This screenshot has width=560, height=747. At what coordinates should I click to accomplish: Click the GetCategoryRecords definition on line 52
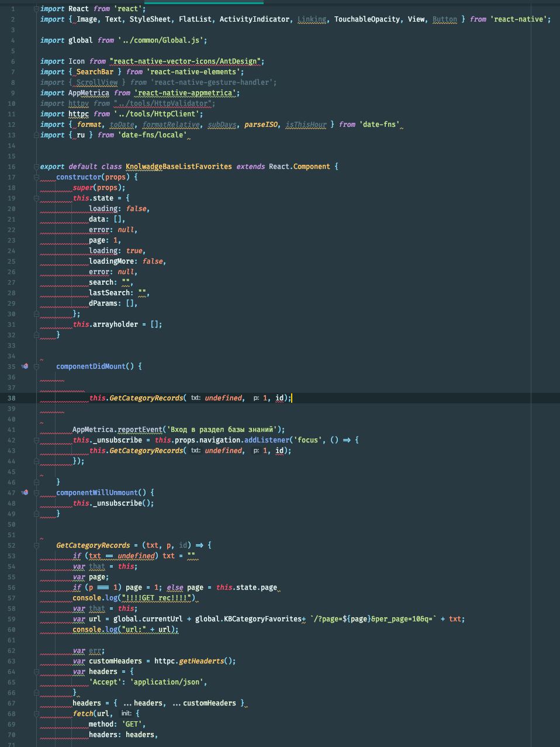(93, 545)
